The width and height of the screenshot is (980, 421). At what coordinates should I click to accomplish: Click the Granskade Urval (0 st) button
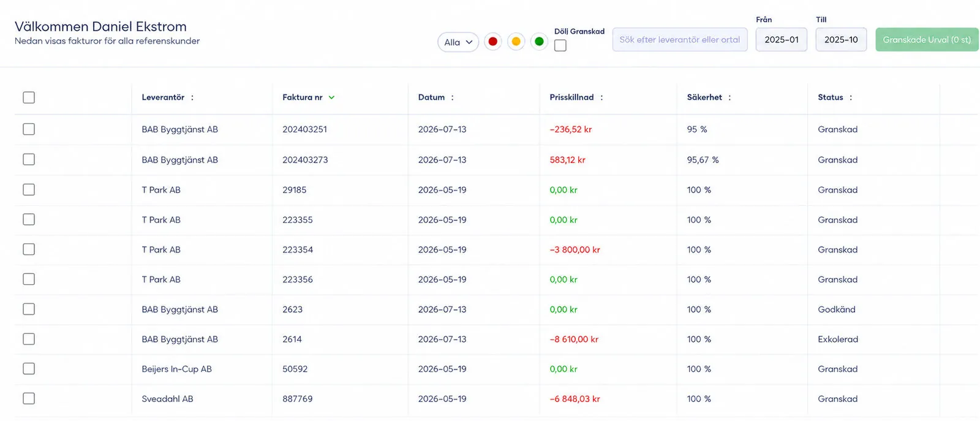click(927, 39)
